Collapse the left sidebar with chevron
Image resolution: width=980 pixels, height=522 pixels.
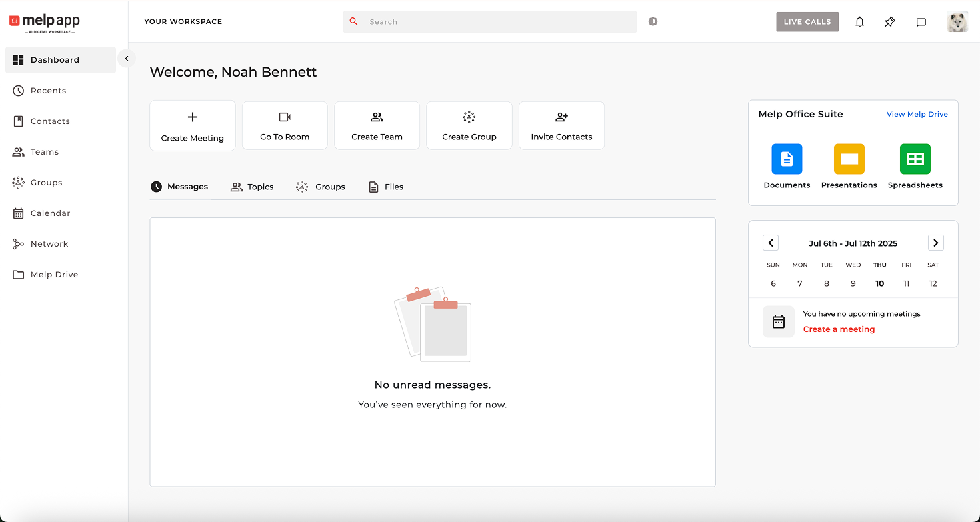point(127,59)
